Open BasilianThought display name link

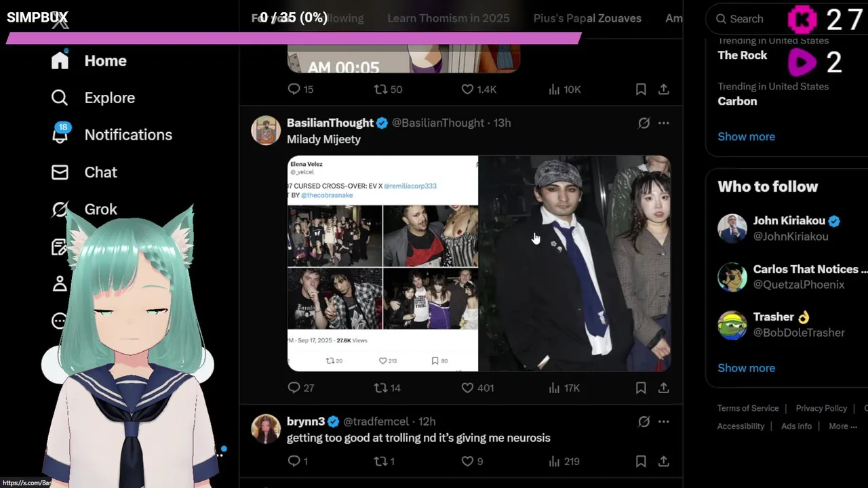[x=330, y=123]
